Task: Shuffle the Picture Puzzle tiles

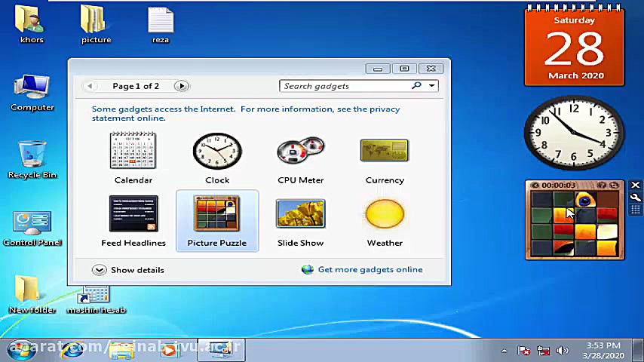Action: coord(614,186)
